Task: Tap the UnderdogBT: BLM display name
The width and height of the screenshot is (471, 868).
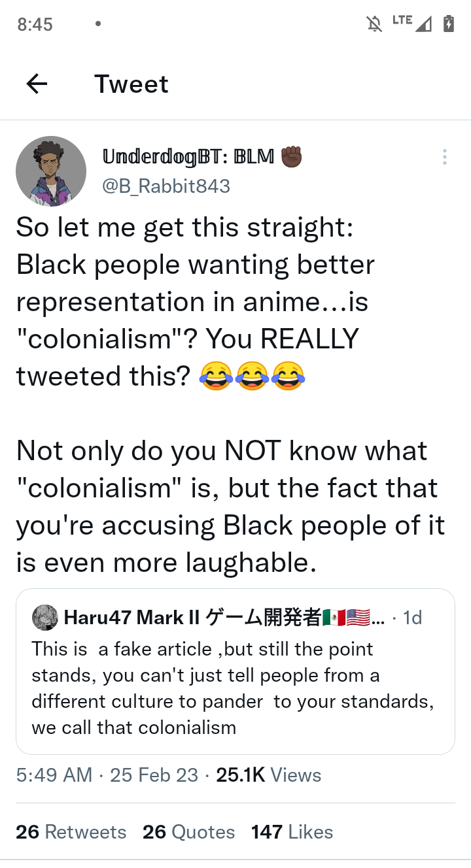Action: pyautogui.click(x=188, y=157)
